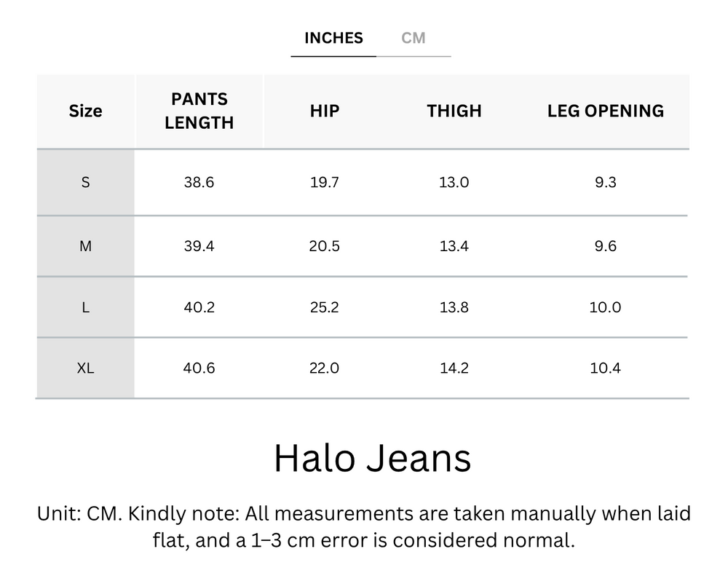Select the THIGH column header
The width and height of the screenshot is (728, 581).
coord(454,111)
